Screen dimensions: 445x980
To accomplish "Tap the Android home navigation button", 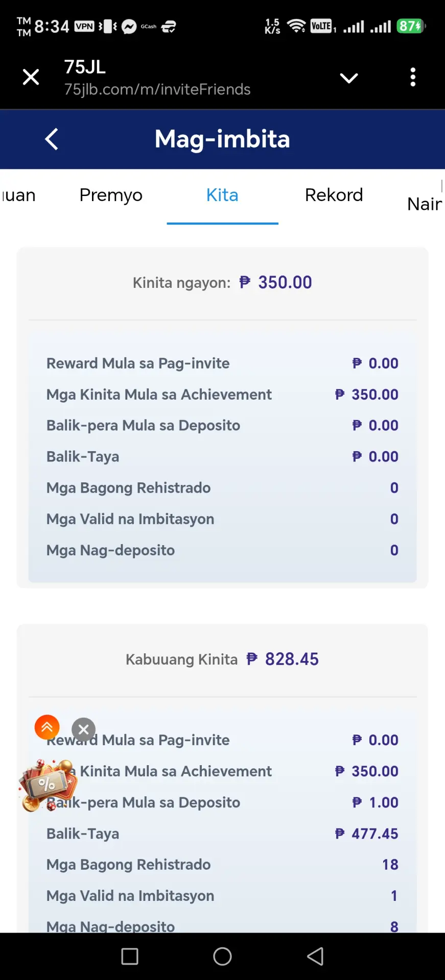I will click(x=222, y=957).
